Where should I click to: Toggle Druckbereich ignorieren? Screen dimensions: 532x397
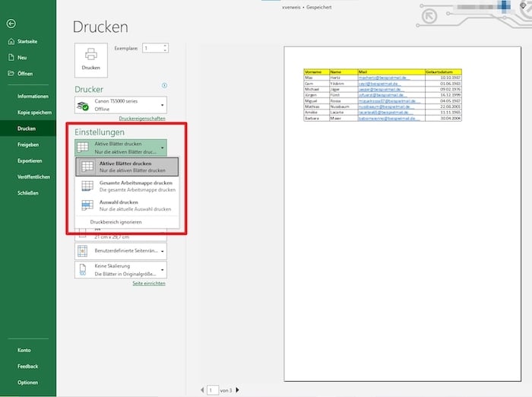(x=116, y=222)
